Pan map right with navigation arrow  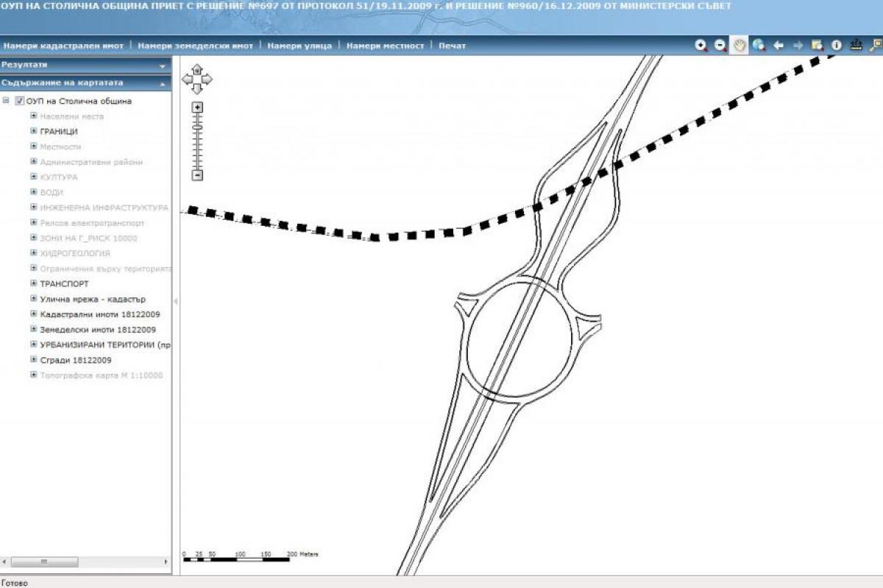coord(207,79)
